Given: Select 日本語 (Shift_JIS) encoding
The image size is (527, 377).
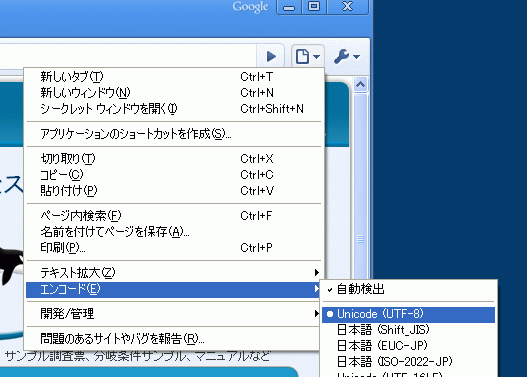Looking at the screenshot, I should pyautogui.click(x=408, y=330).
